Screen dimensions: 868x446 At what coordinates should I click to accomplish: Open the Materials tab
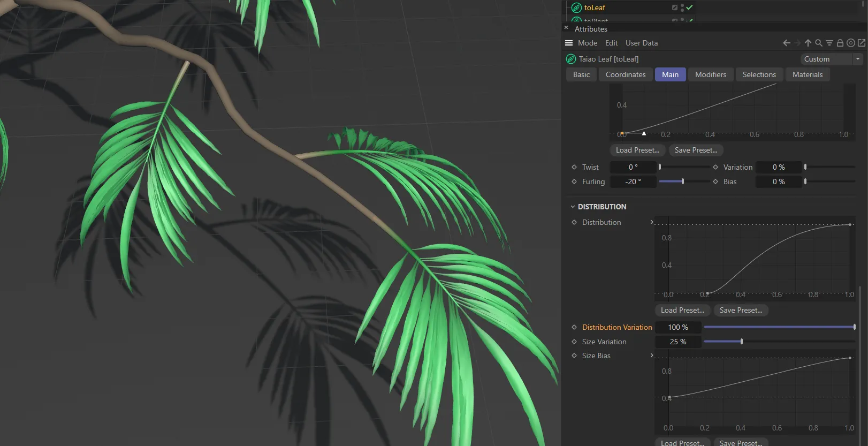pos(808,74)
